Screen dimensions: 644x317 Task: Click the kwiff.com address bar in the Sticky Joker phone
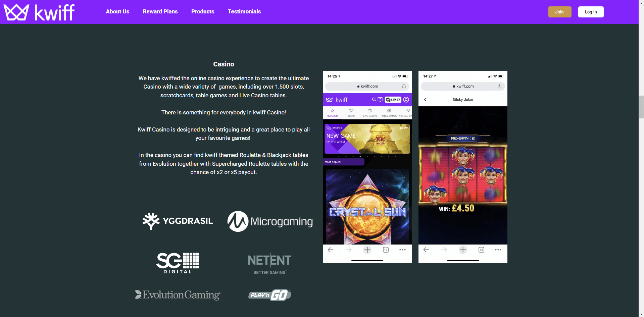[x=463, y=86]
